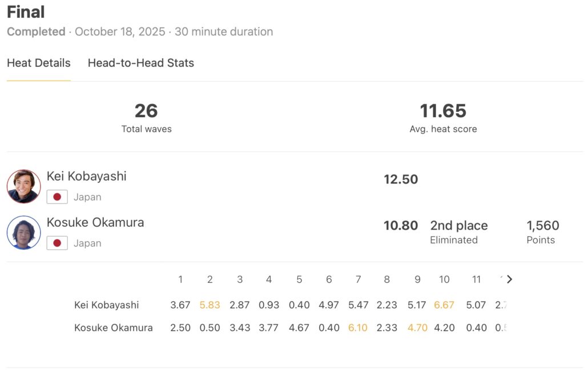Open Kei Kobayashi's athlete name link

(87, 176)
